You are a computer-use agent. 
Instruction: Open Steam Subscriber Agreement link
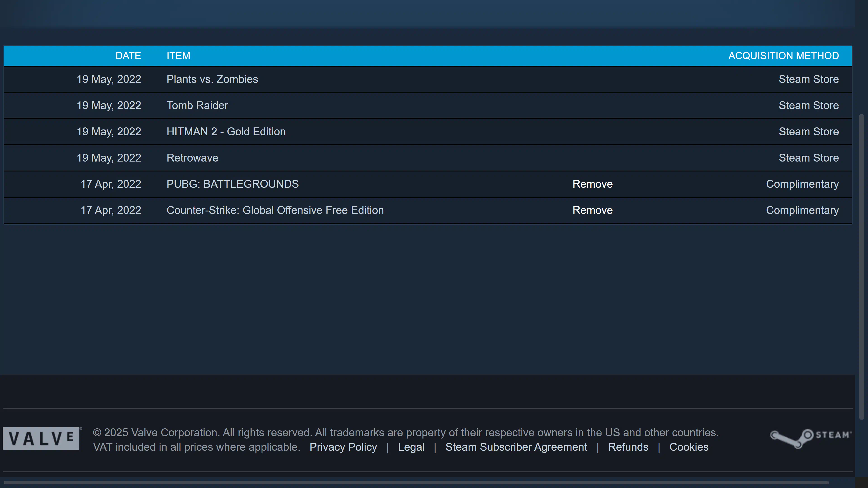pyautogui.click(x=516, y=447)
